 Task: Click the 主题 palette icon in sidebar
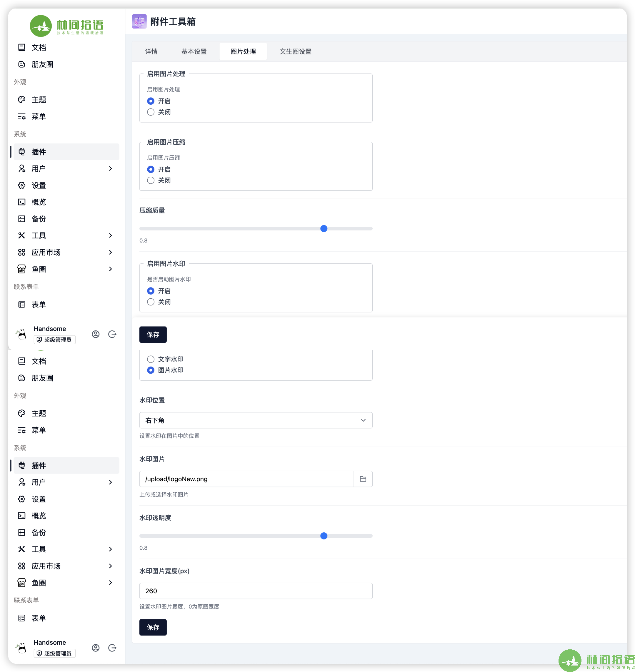click(x=22, y=99)
